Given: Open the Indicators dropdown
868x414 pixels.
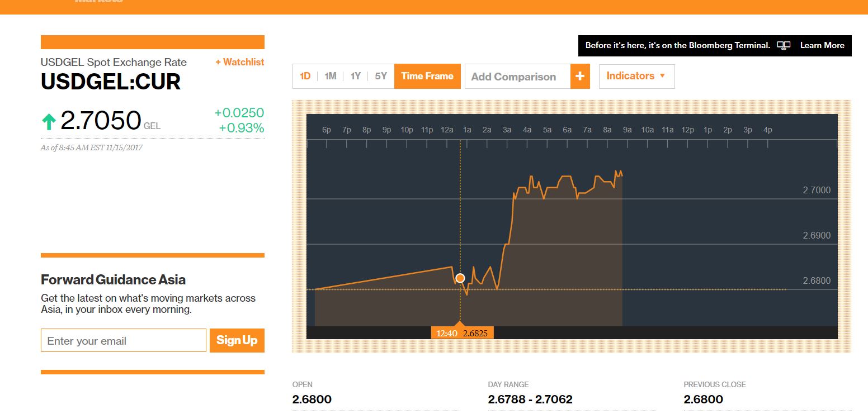Looking at the screenshot, I should [636, 76].
